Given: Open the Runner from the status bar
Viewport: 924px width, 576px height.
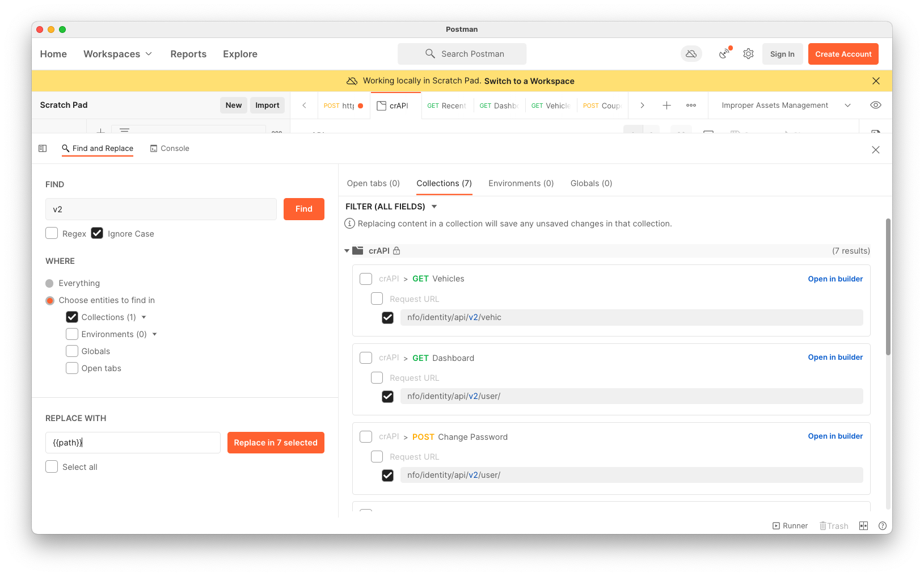Looking at the screenshot, I should pyautogui.click(x=790, y=526).
